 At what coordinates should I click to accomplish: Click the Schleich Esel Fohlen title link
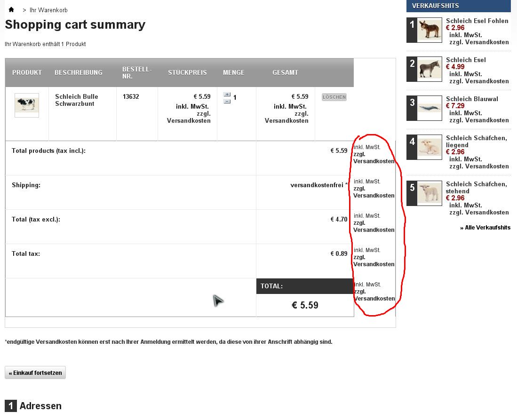point(477,21)
